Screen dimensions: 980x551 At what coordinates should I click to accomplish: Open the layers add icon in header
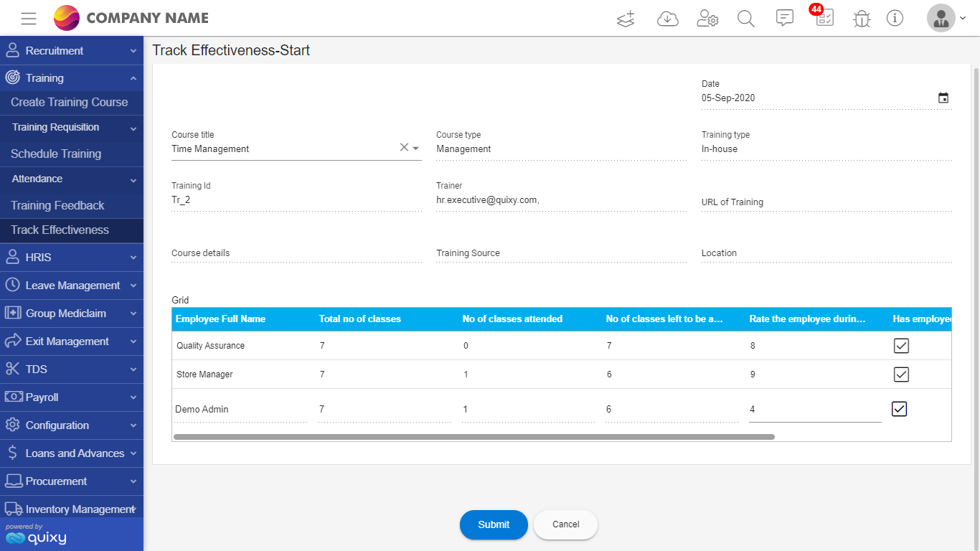coord(626,19)
